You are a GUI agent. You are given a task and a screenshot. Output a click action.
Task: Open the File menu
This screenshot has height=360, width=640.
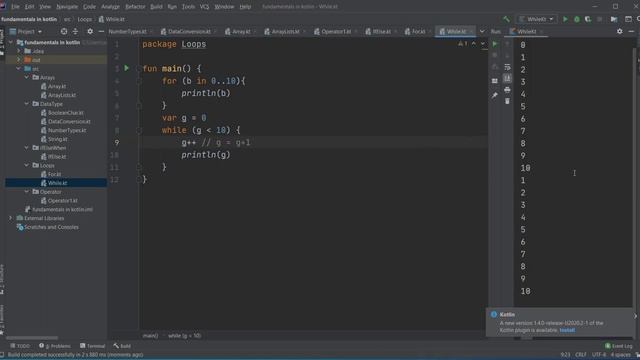(x=15, y=7)
